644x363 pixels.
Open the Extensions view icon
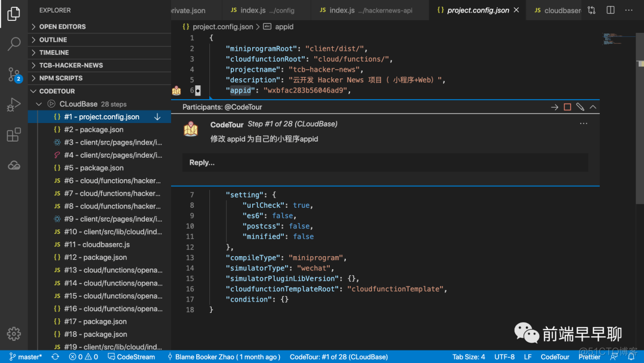14,134
